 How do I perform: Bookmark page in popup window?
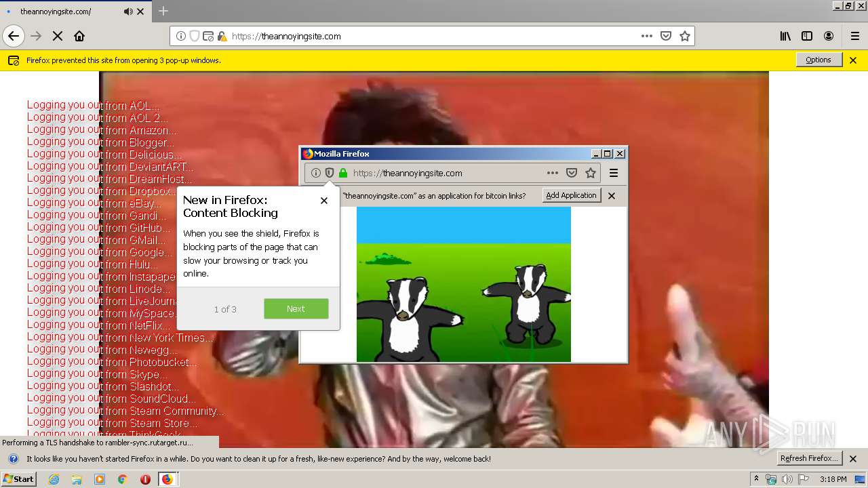(x=591, y=173)
